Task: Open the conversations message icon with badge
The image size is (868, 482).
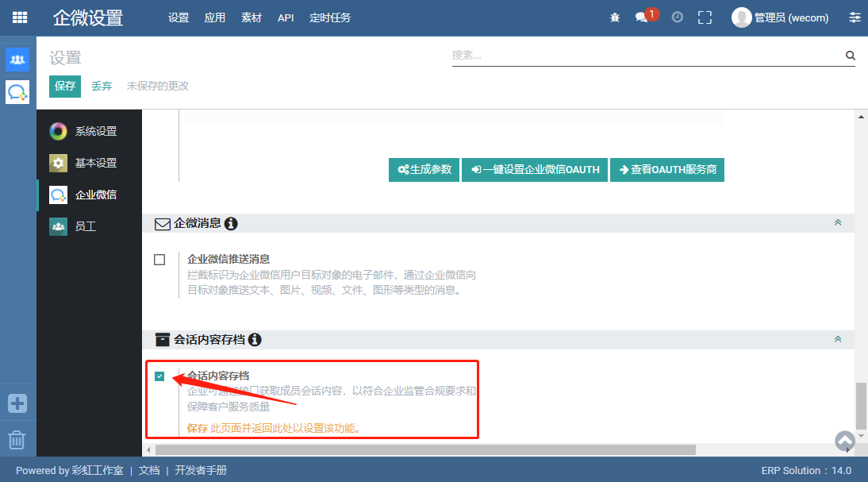Action: coord(642,17)
